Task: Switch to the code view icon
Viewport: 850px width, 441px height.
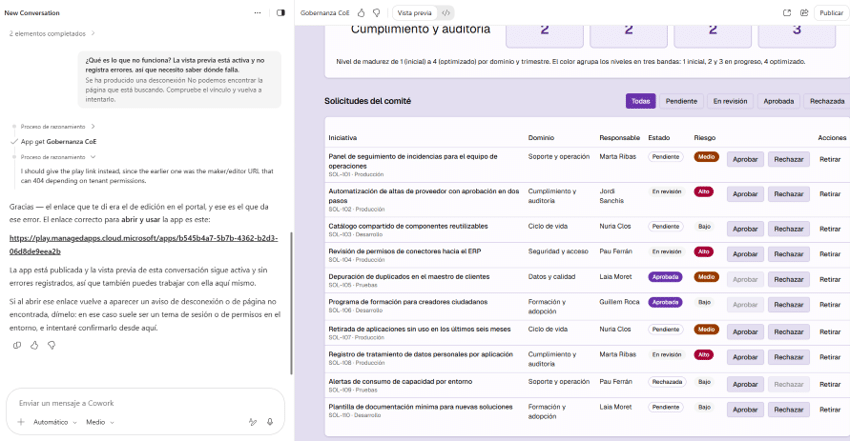Action: [x=446, y=12]
